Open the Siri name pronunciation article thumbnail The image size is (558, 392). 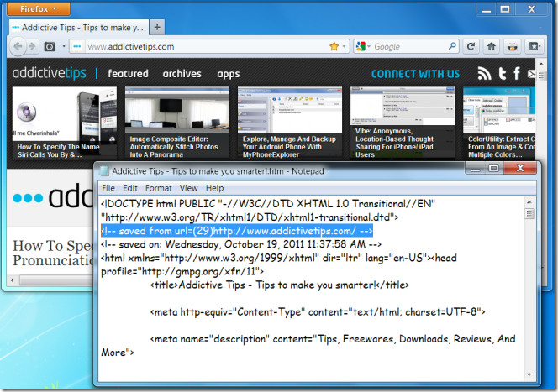[x=65, y=123]
